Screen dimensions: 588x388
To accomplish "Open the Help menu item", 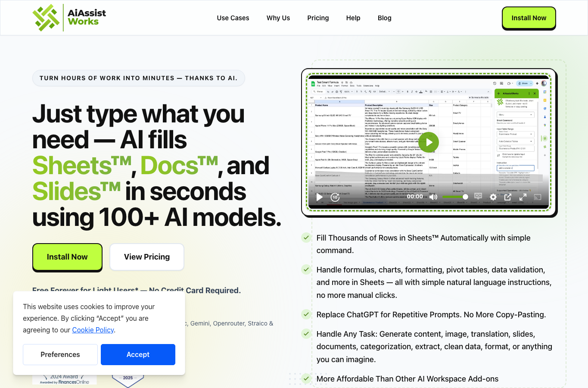I will [x=353, y=18].
